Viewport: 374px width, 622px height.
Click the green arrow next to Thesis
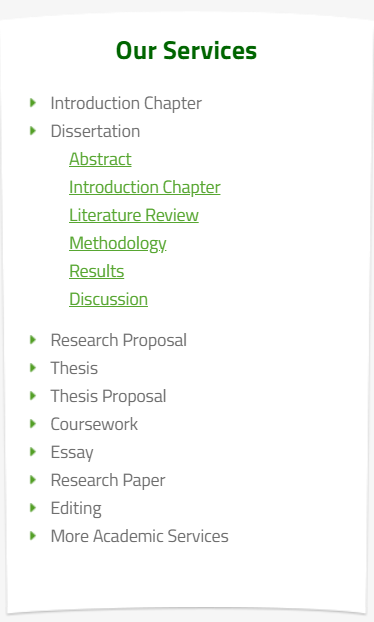(x=33, y=367)
